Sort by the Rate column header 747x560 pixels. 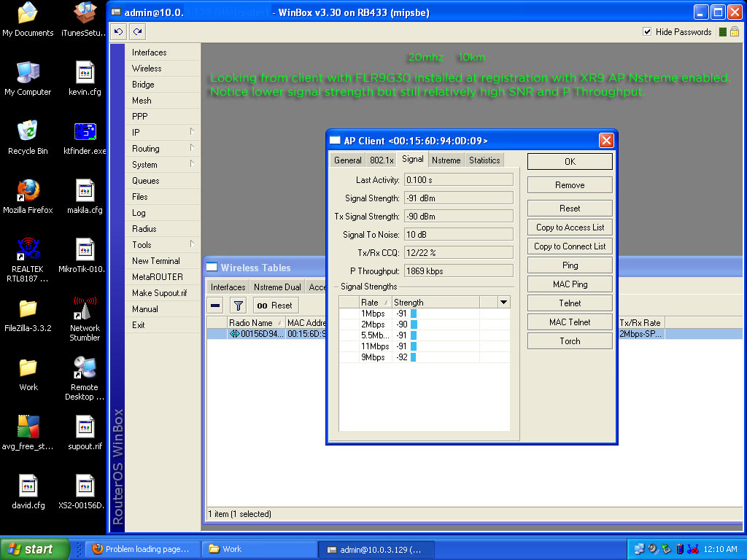coord(375,303)
